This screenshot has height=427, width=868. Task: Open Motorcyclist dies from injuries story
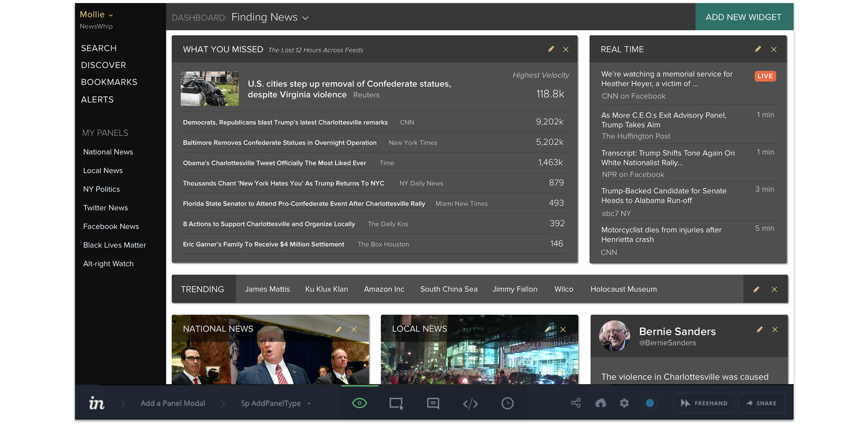pos(661,235)
